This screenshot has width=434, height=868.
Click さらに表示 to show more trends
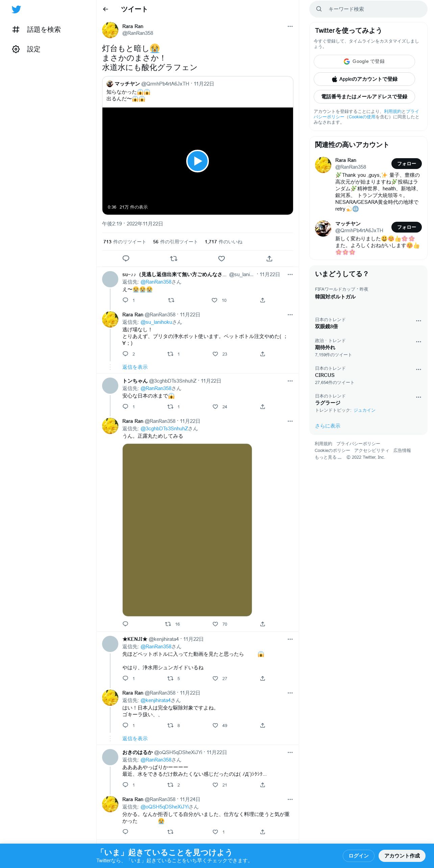tap(328, 426)
